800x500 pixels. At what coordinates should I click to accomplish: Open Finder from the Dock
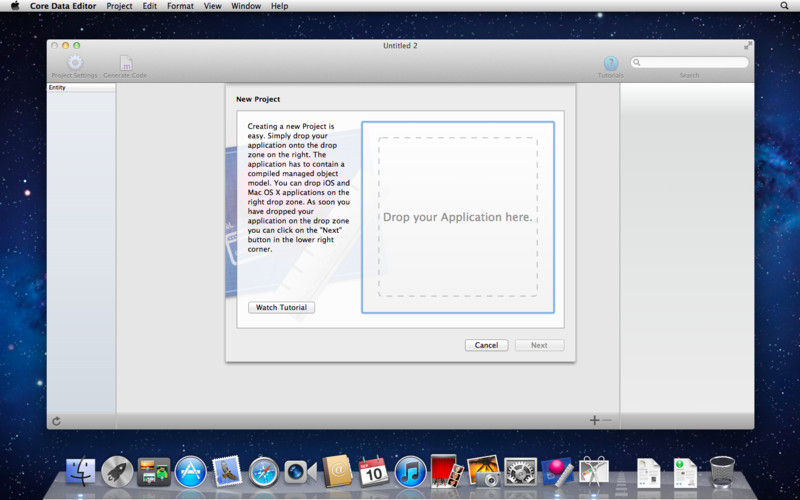(81, 470)
